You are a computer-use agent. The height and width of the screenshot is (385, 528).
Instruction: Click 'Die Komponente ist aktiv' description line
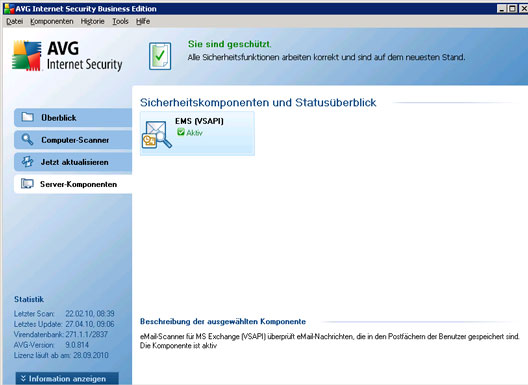tap(178, 346)
